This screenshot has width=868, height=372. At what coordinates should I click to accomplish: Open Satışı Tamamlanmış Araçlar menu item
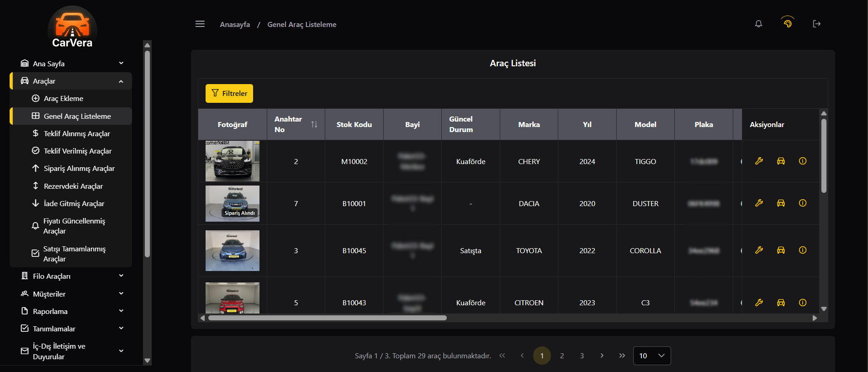[x=71, y=254]
